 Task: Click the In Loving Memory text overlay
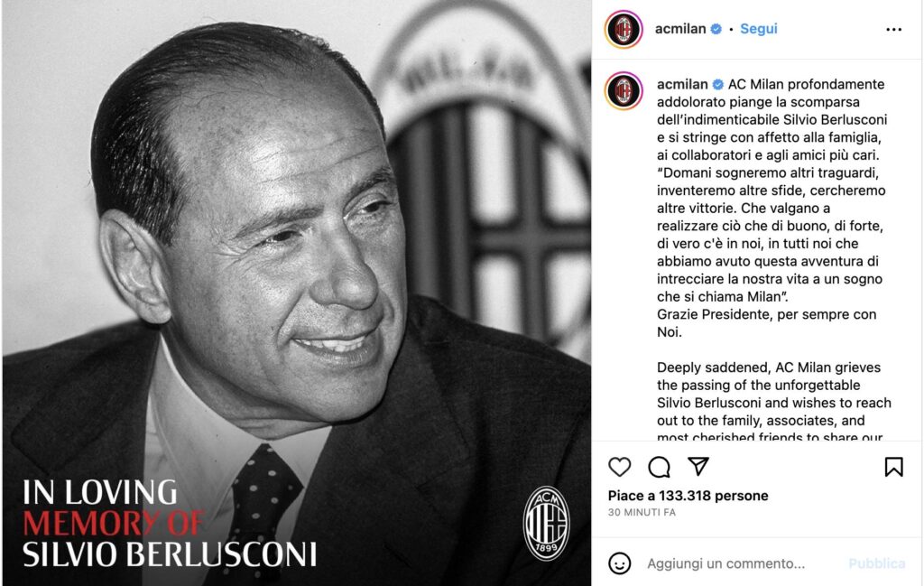pyautogui.click(x=170, y=524)
